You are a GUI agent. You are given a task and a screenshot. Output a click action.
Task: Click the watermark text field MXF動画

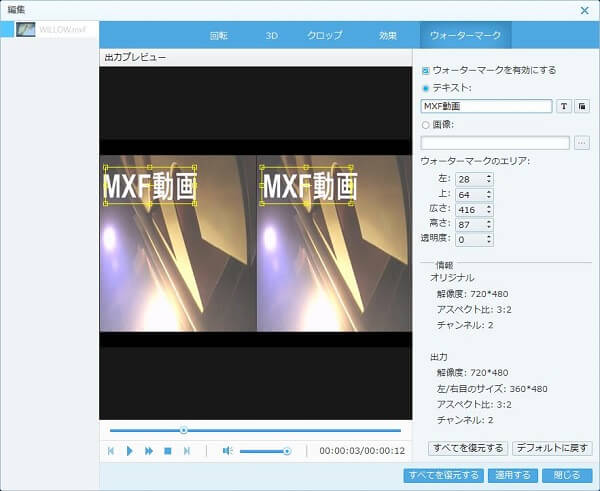pos(486,106)
